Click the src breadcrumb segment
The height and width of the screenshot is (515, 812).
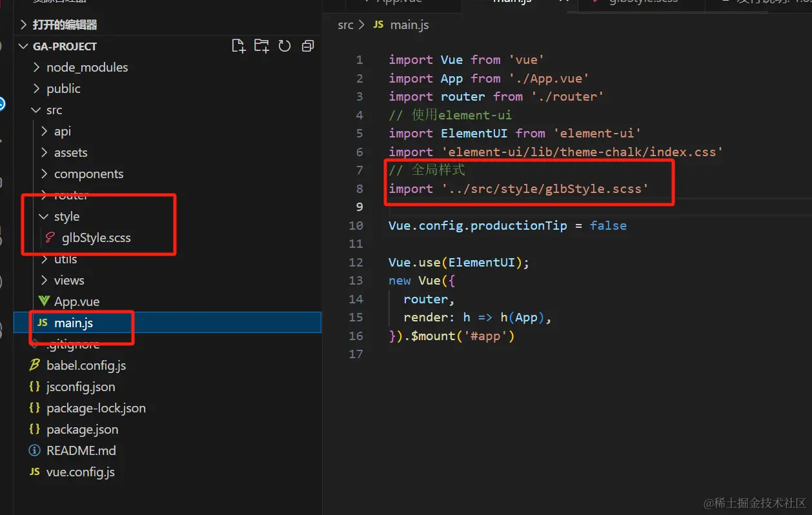[346, 25]
